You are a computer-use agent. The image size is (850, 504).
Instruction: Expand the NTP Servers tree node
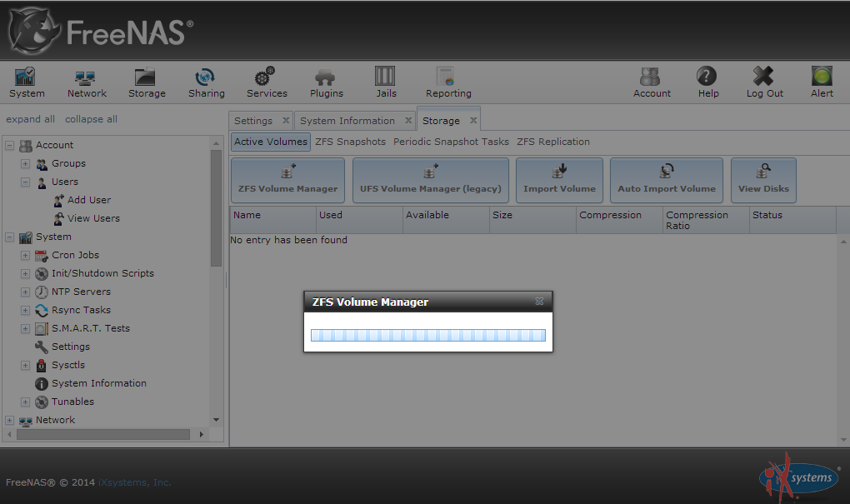tap(26, 292)
